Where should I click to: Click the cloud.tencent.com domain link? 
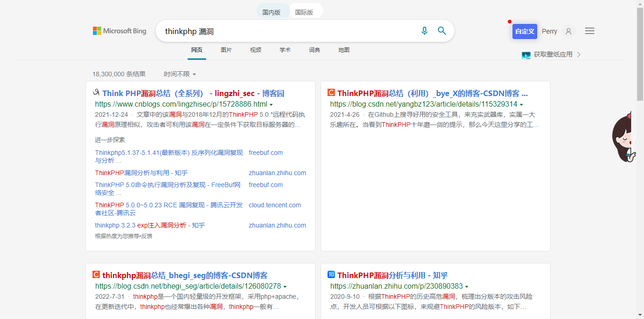pos(275,205)
